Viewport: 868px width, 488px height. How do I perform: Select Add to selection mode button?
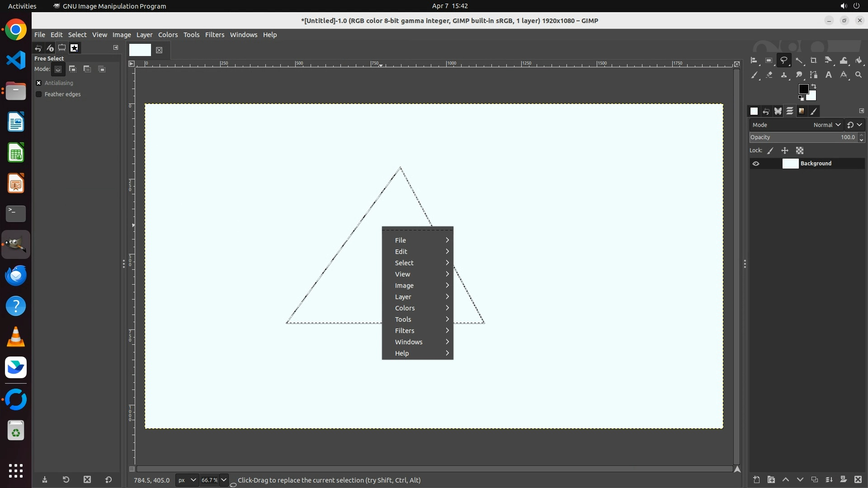click(72, 69)
